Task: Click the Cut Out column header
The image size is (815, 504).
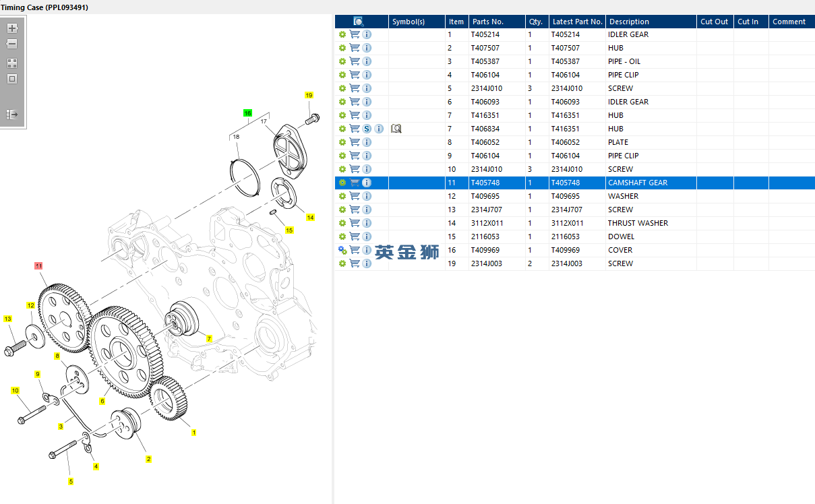Action: tap(715, 22)
